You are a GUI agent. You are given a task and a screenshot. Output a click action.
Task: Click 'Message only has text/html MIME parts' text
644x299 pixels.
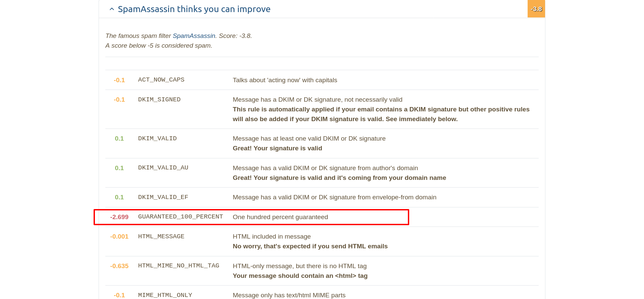[x=289, y=295]
